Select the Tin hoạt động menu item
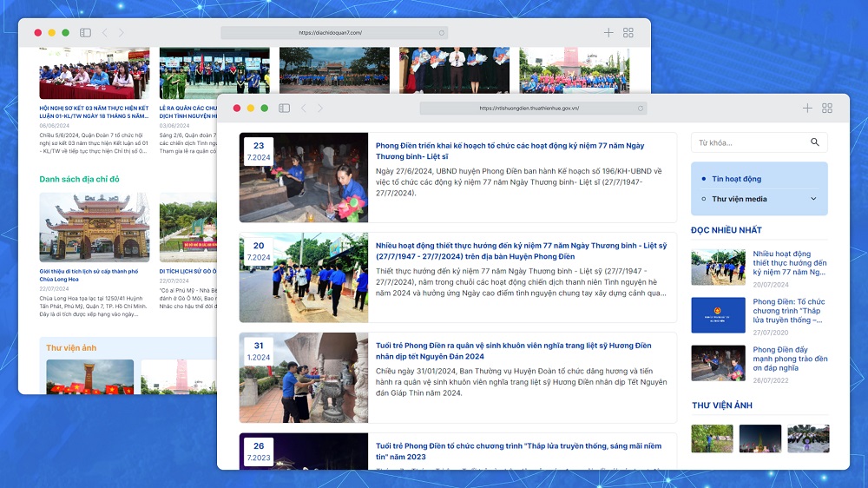This screenshot has width=868, height=488. pyautogui.click(x=736, y=179)
